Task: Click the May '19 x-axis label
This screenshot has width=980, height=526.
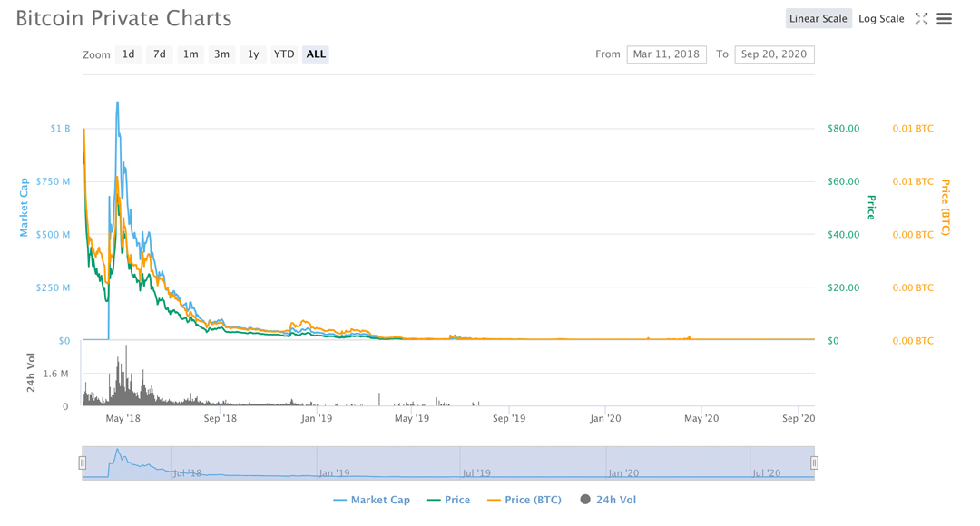Action: point(412,419)
